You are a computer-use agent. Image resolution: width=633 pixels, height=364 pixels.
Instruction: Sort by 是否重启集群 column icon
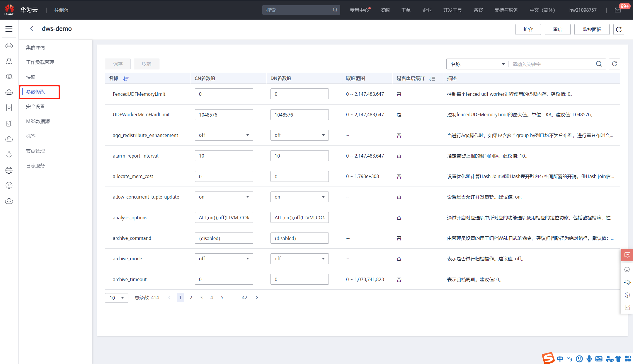pyautogui.click(x=432, y=78)
